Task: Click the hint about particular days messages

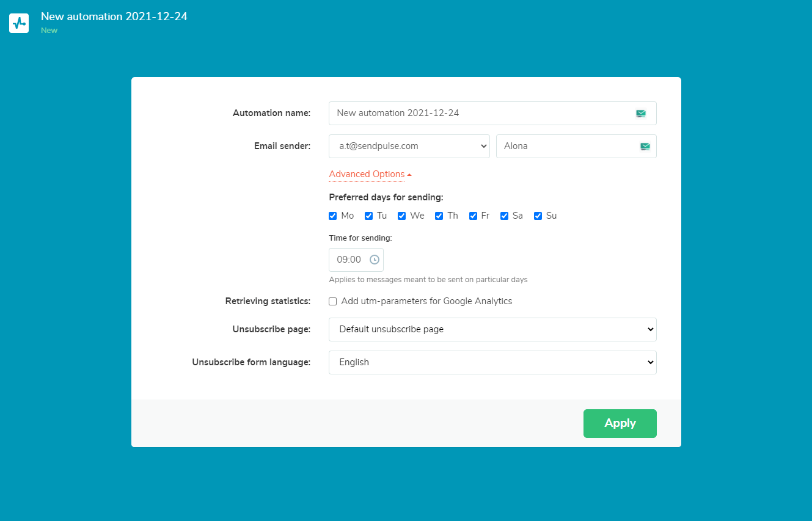Action: 428,280
